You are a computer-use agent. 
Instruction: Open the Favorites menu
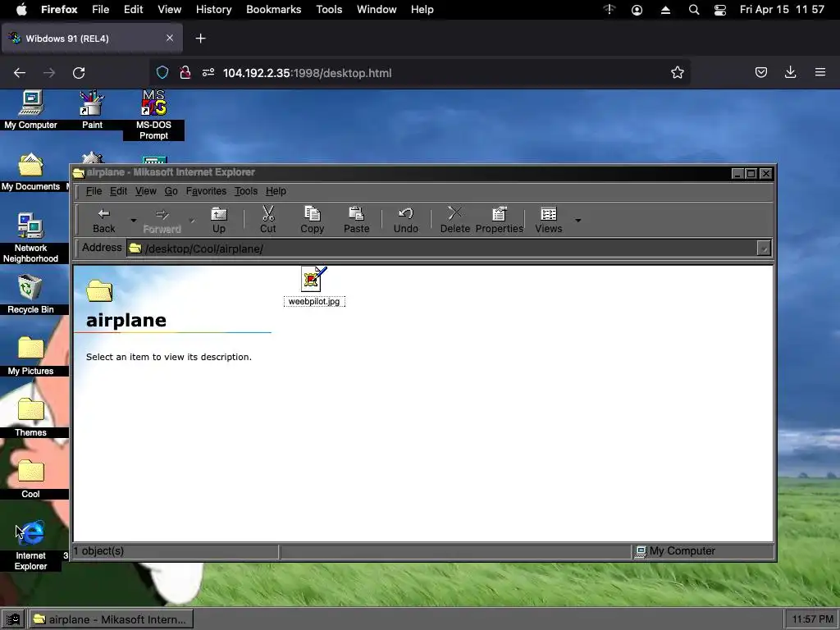click(x=206, y=191)
